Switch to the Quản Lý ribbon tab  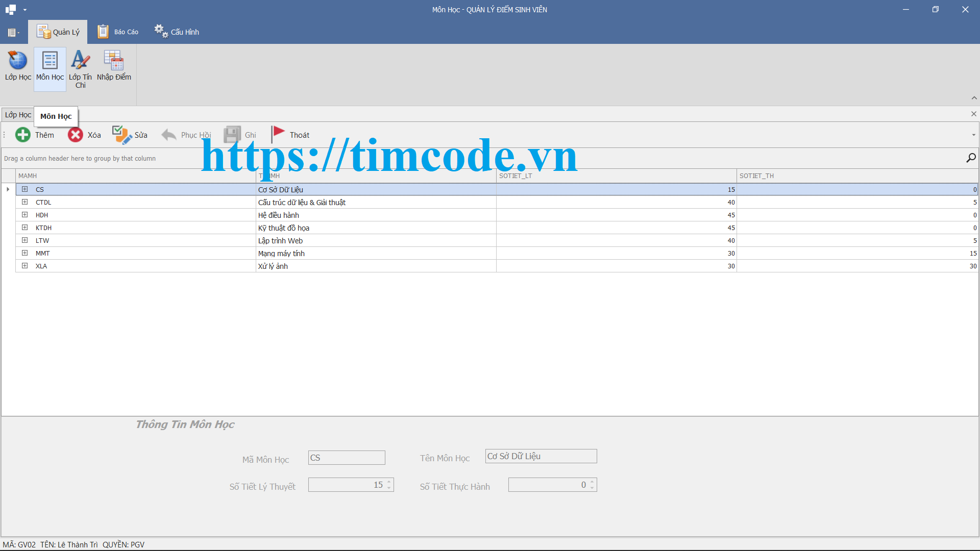click(x=58, y=32)
